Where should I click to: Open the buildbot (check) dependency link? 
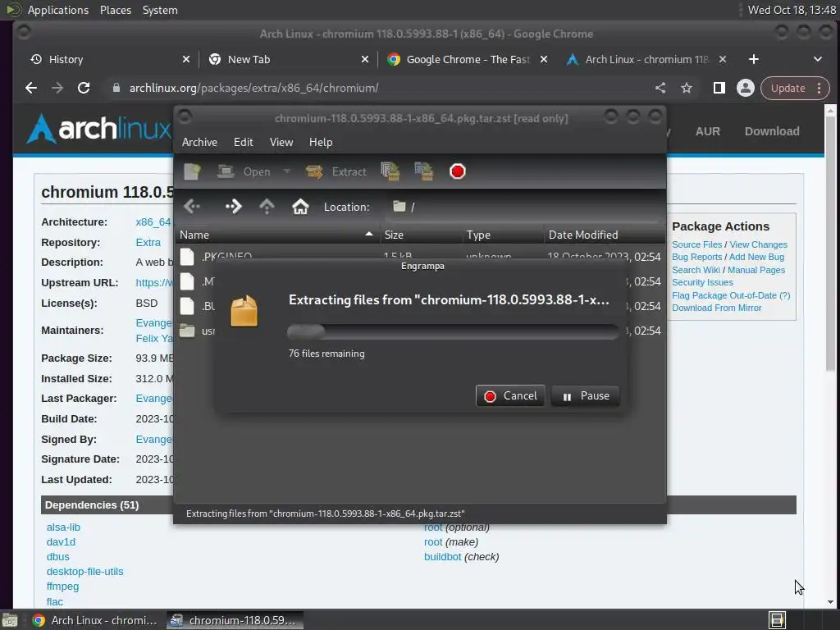point(442,557)
